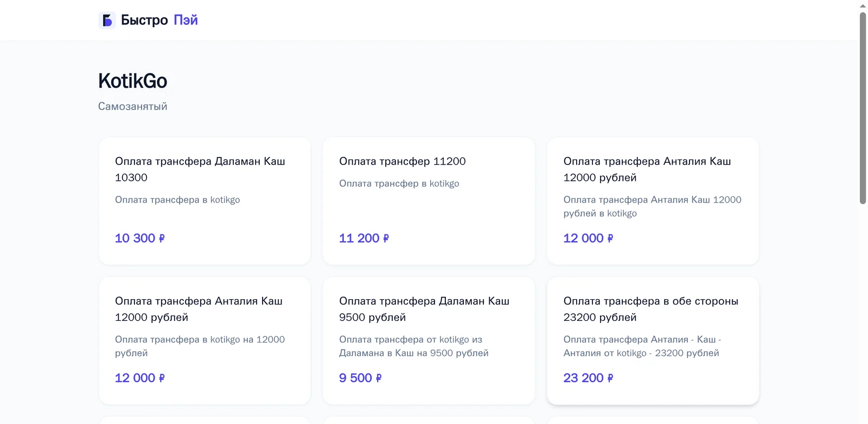Screen dimensions: 868x424
Task: Click the Быстро Пэй logo icon
Action: (107, 20)
